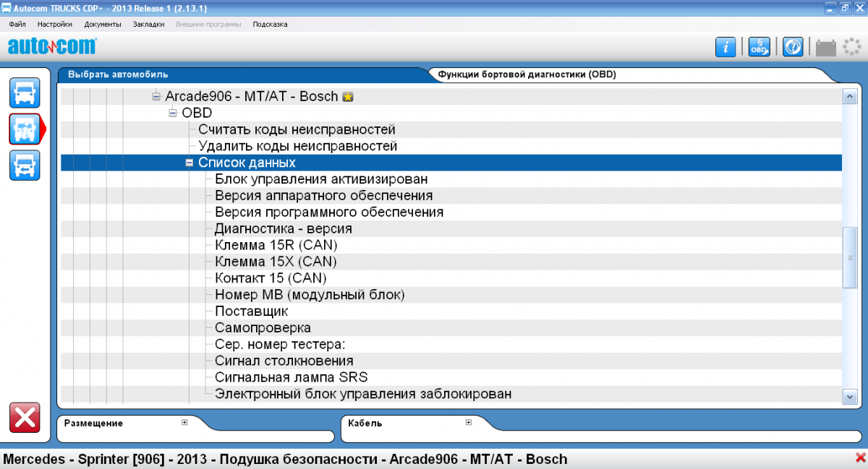Select the top truck vehicle icon in sidebar
The width and height of the screenshot is (868, 469).
pos(25,92)
